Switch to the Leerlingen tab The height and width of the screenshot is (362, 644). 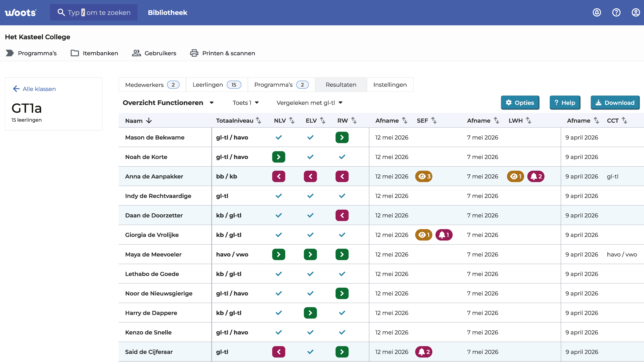[217, 85]
